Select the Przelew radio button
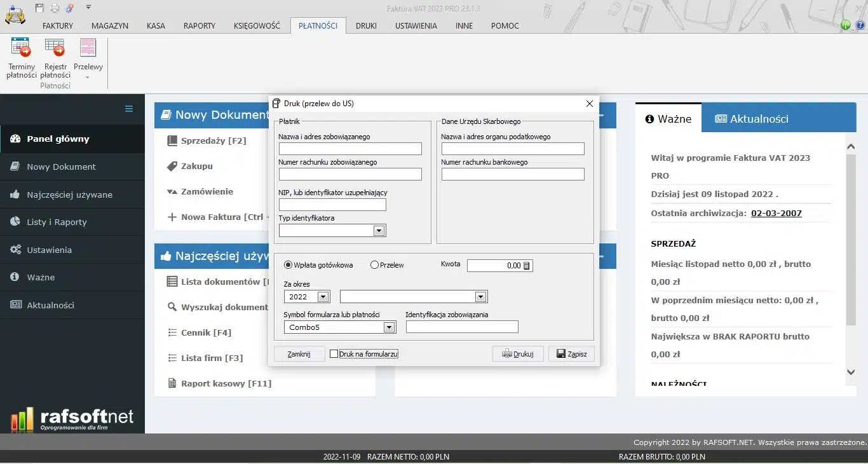Viewport: 868px width, 464px height. click(375, 266)
